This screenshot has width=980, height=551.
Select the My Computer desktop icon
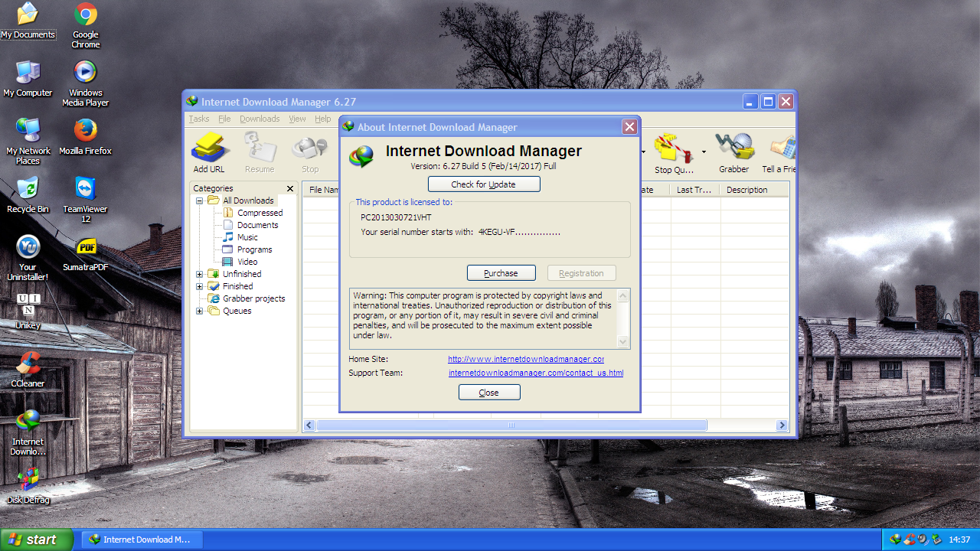pos(28,79)
